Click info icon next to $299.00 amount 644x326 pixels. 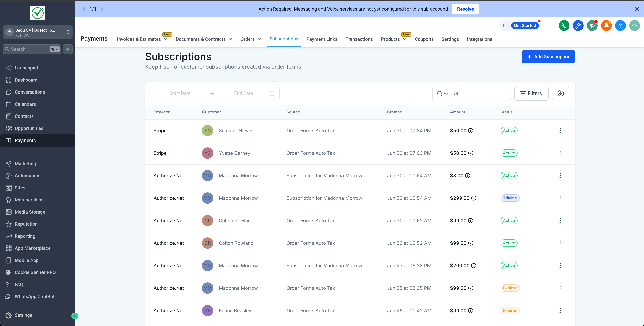[x=474, y=198]
